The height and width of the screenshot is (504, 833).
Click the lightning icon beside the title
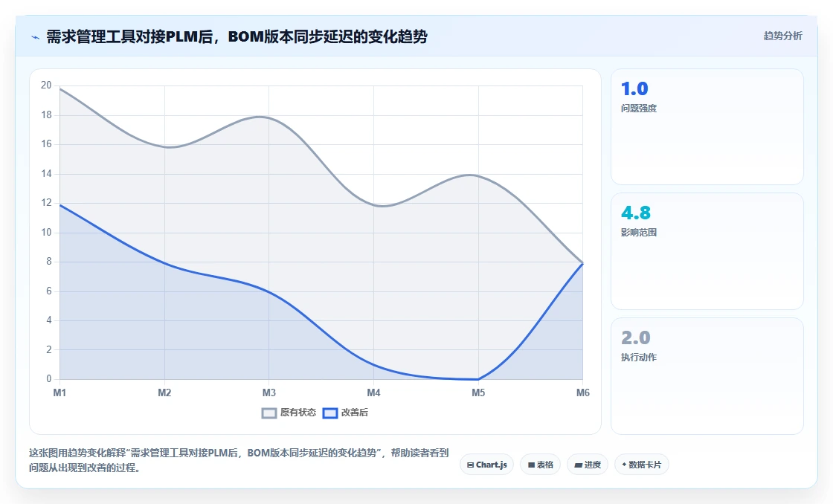36,37
